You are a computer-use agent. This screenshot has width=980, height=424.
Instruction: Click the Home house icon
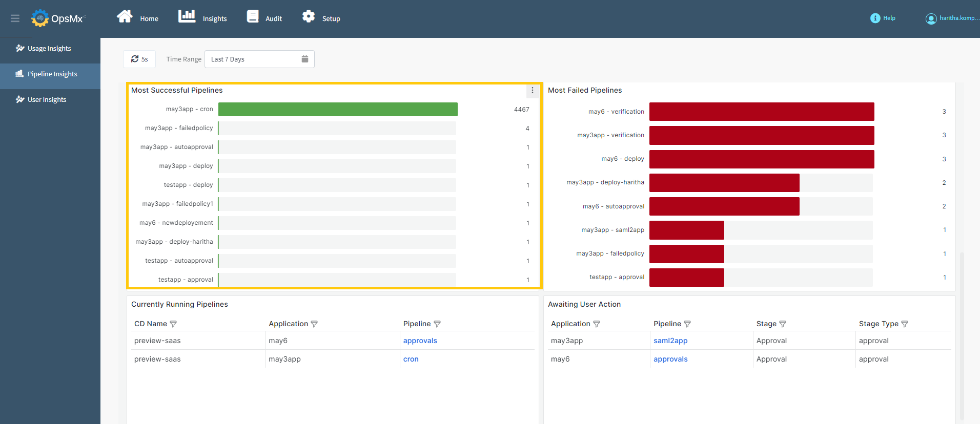point(125,17)
